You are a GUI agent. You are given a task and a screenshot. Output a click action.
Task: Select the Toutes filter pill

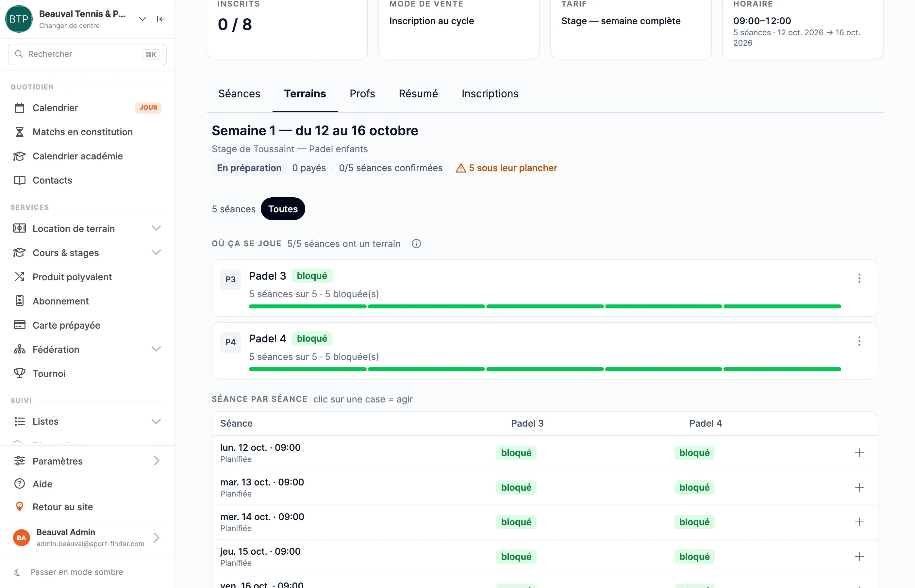pos(283,209)
